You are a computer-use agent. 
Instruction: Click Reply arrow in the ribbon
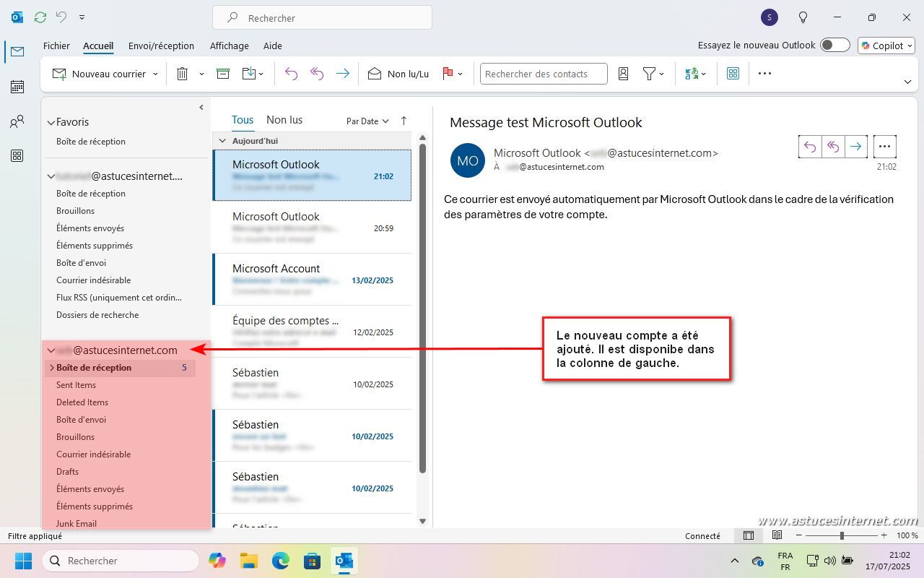[x=292, y=74]
